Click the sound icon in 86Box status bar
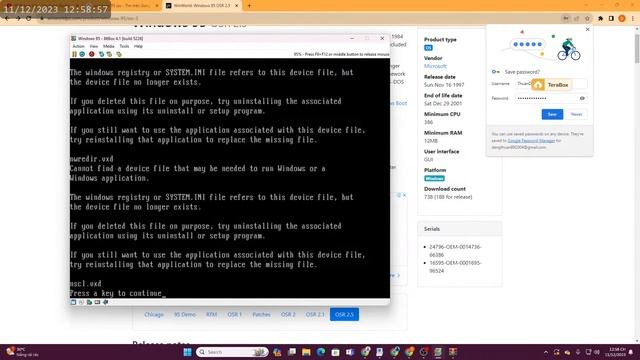640x360 pixels. [106, 302]
